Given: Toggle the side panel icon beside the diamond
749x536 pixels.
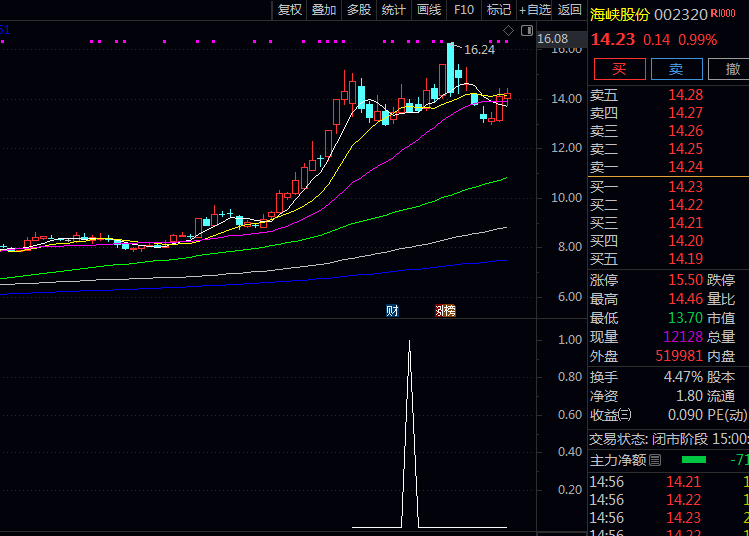Looking at the screenshot, I should pyautogui.click(x=523, y=31).
